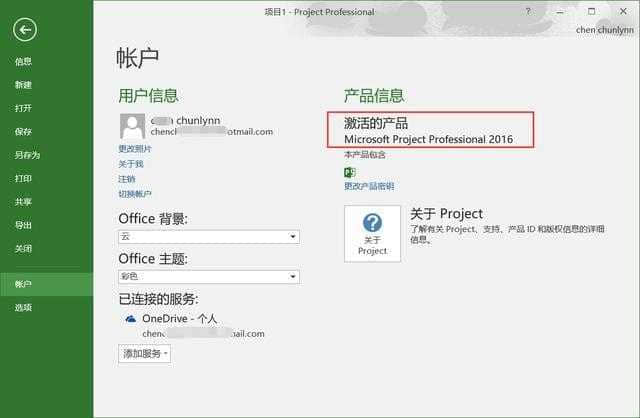The height and width of the screenshot is (418, 640).
Task: Select 导出 in the sidebar
Action: pos(23,225)
